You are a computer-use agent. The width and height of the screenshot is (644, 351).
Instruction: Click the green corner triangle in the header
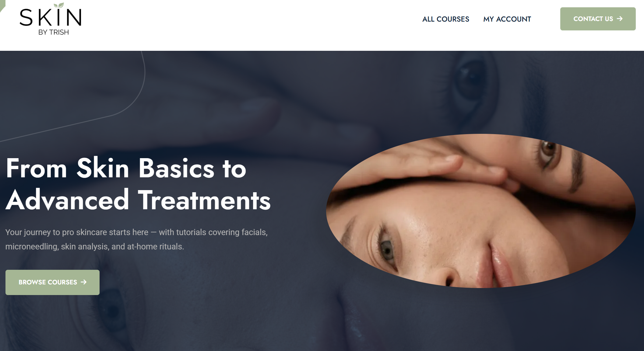pos(2,4)
